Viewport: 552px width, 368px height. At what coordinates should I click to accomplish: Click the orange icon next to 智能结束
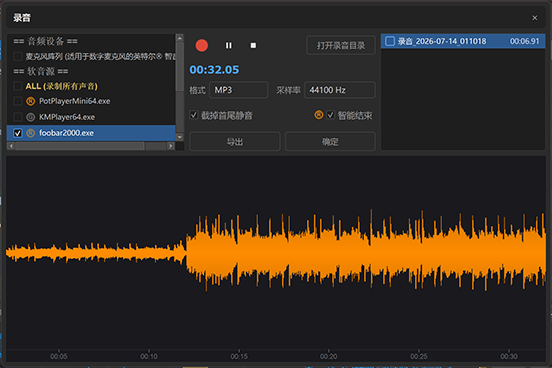pos(319,115)
